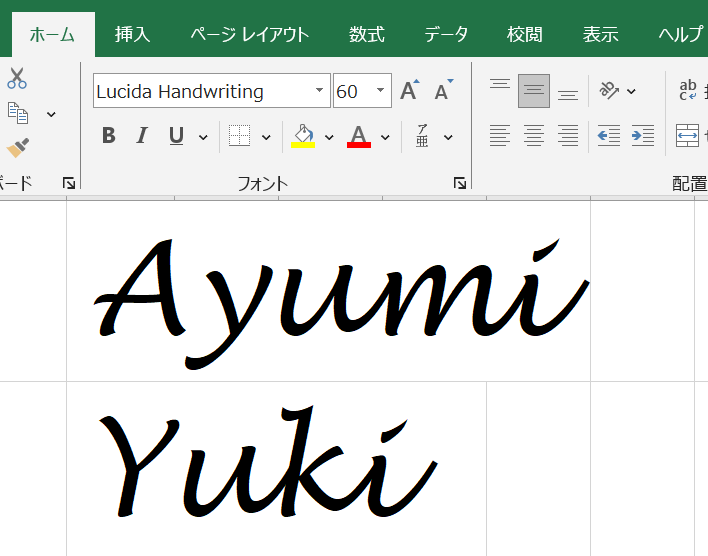The image size is (708, 556).
Task: Toggle Bold formatting
Action: pos(109,136)
